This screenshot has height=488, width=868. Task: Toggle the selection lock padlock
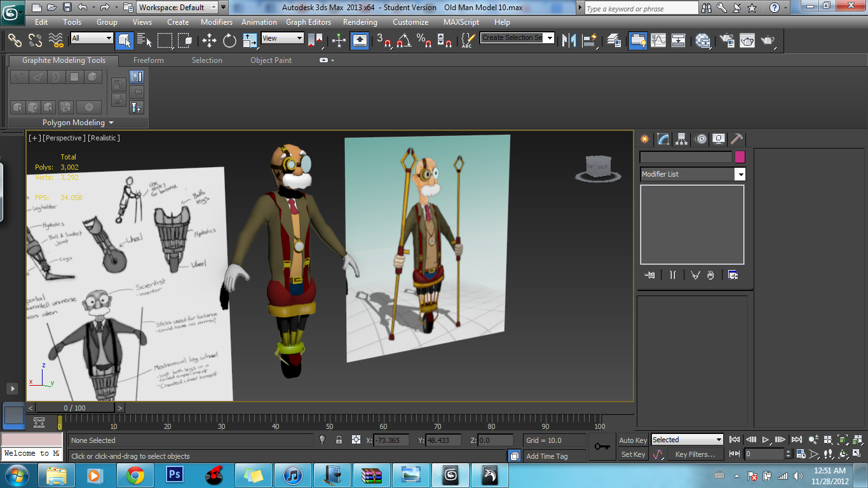[x=339, y=440]
